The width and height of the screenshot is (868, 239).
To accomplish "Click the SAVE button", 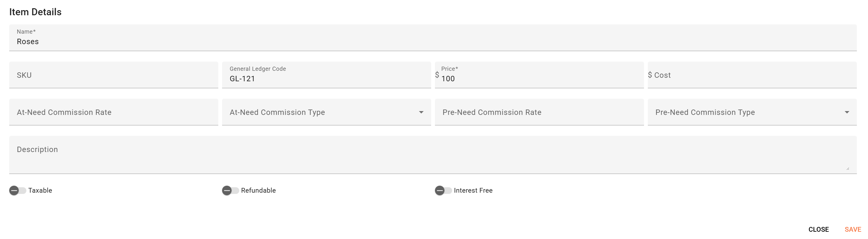I will click(852, 229).
